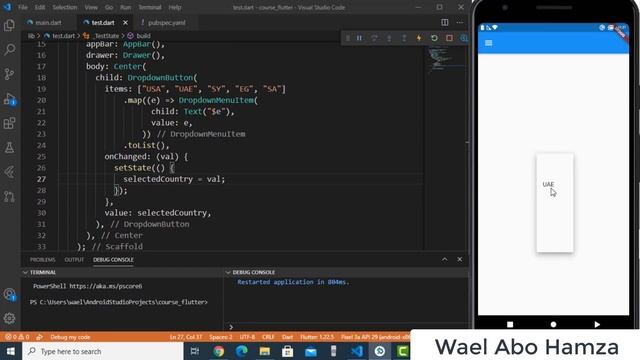
Task: Click the Flutter version status entry
Action: coord(317,337)
